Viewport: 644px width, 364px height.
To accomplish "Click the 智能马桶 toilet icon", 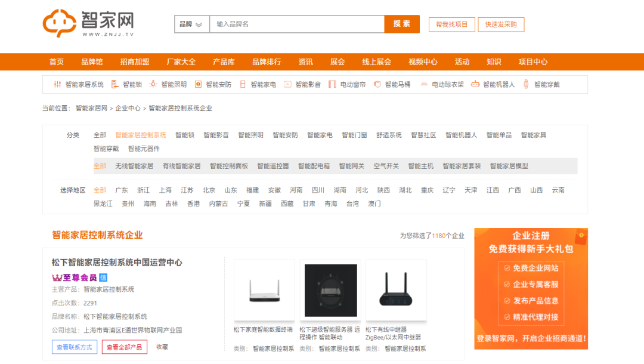I will (x=377, y=85).
